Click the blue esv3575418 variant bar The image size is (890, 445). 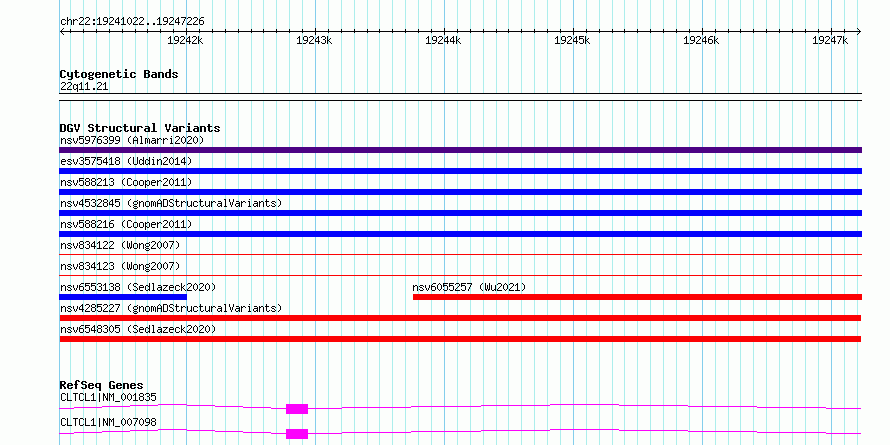(460, 171)
